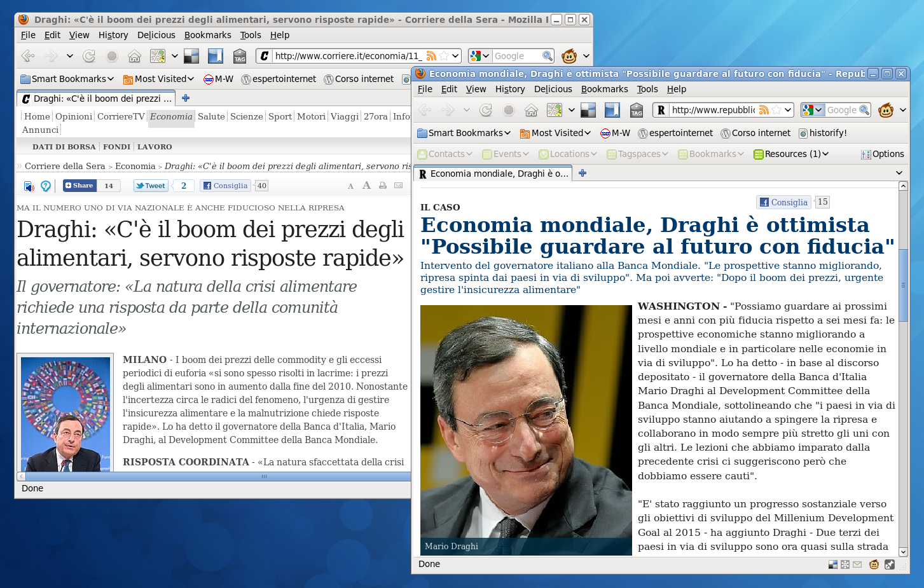Click the Google search field in Corriere window
924x588 pixels.
pos(517,56)
